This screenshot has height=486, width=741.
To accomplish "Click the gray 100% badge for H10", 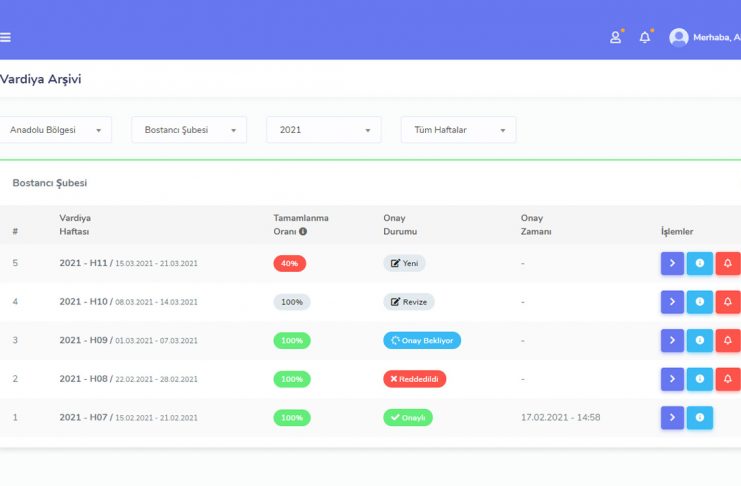I will coord(292,302).
